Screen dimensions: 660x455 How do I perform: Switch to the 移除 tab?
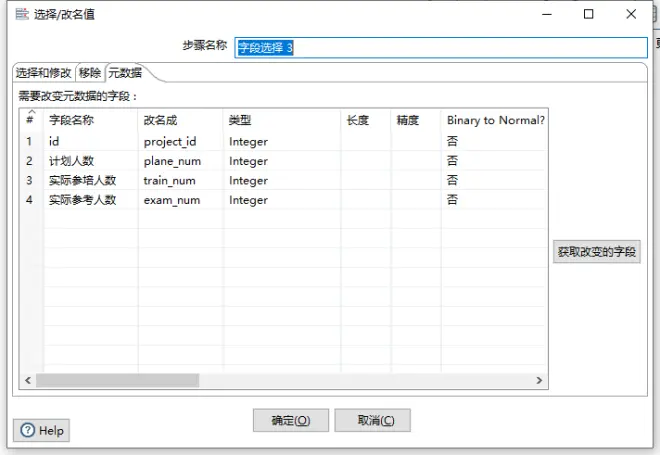pyautogui.click(x=90, y=73)
